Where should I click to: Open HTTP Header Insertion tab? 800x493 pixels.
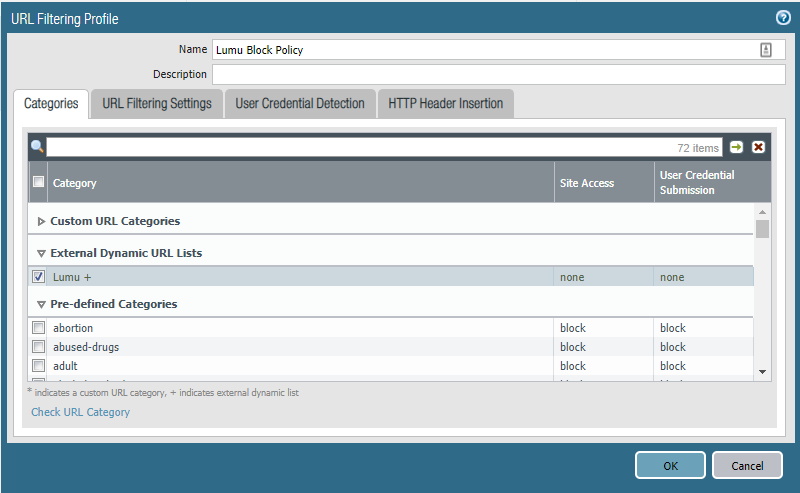point(445,104)
